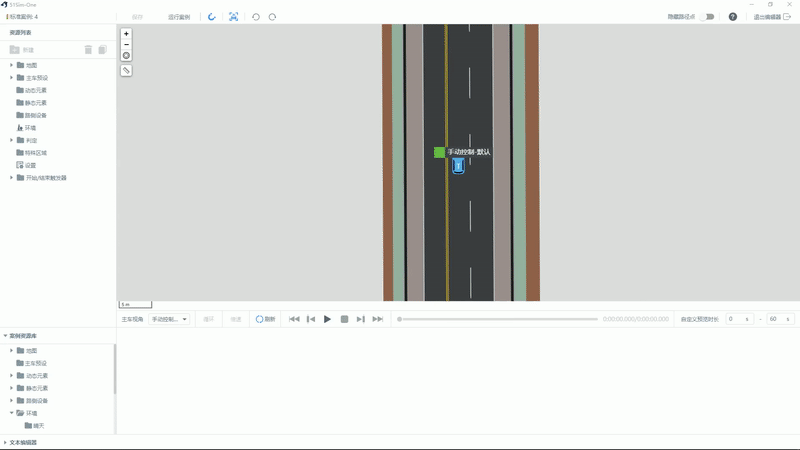
Task: Expand 开始/结束触发器 folder
Action: pyautogui.click(x=11, y=178)
